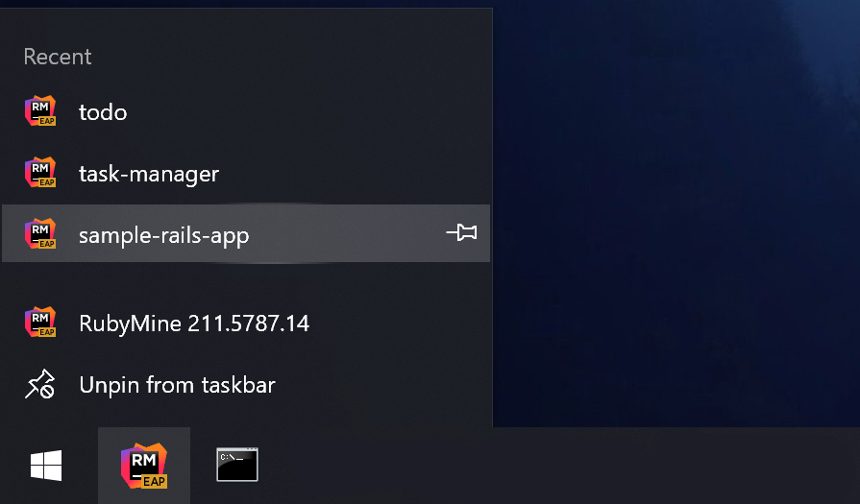Image resolution: width=860 pixels, height=504 pixels.
Task: Open Command Prompt from the taskbar
Action: 237,465
